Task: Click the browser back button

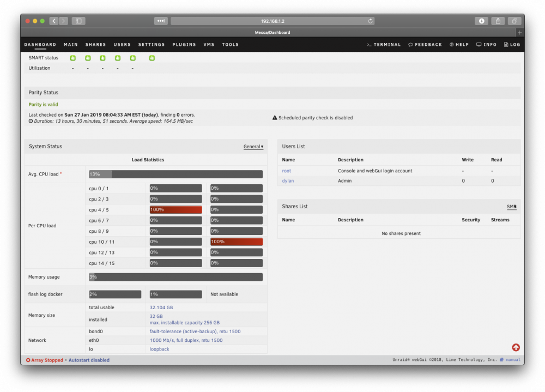Action: click(54, 21)
